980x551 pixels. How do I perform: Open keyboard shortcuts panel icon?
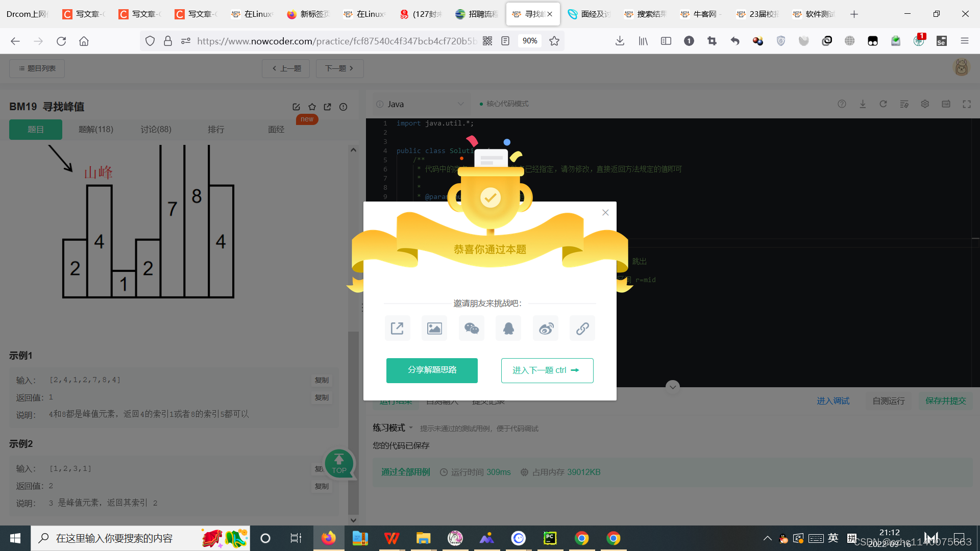pos(946,104)
